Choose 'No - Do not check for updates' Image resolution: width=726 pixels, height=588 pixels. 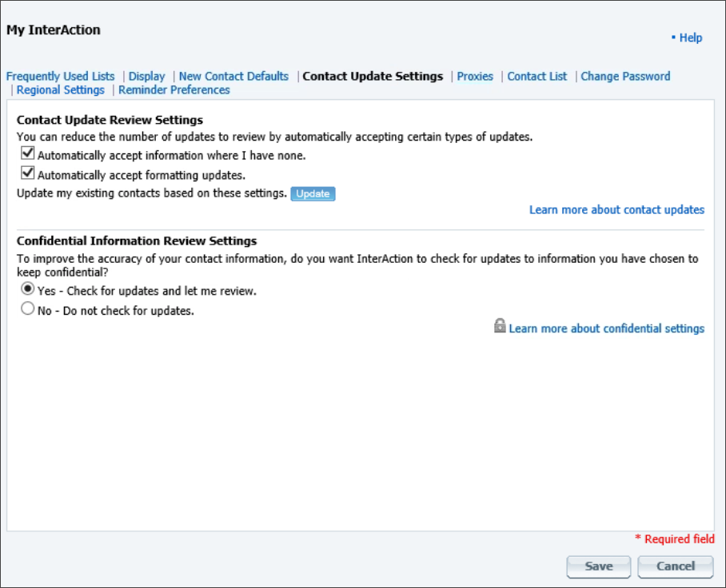(x=28, y=308)
